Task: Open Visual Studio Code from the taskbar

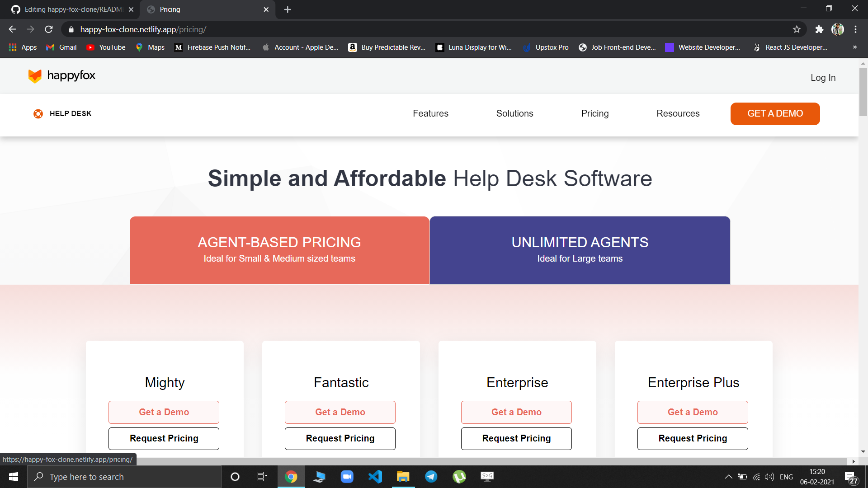Action: pos(375,477)
